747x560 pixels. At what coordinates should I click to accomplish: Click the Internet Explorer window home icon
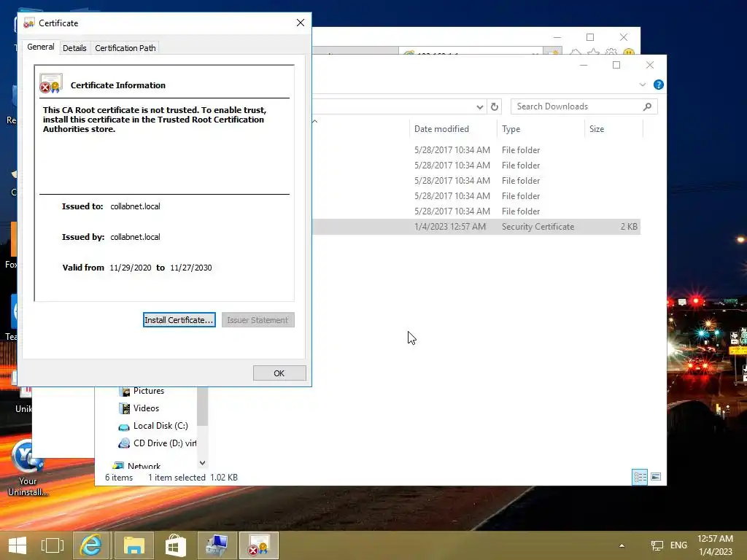[x=576, y=52]
